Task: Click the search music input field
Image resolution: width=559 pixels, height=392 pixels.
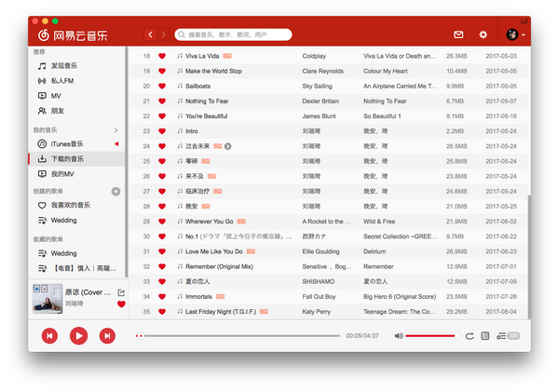Action: (233, 34)
